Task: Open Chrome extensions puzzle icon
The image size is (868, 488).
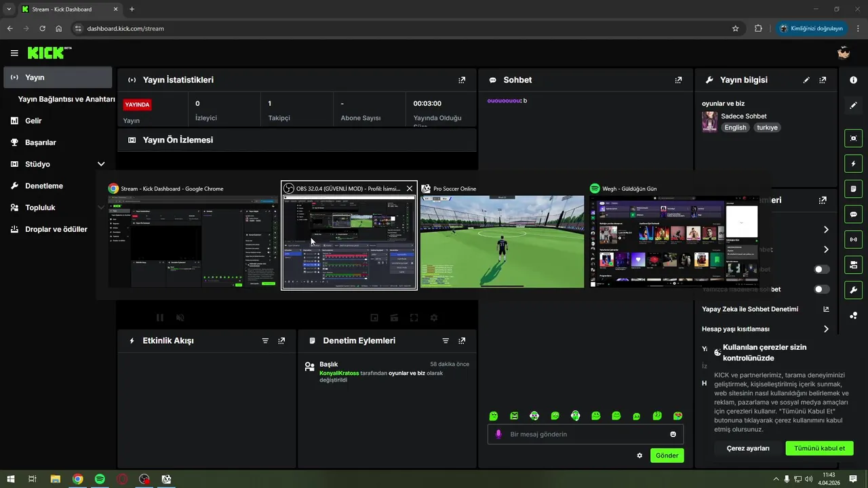Action: click(x=758, y=28)
